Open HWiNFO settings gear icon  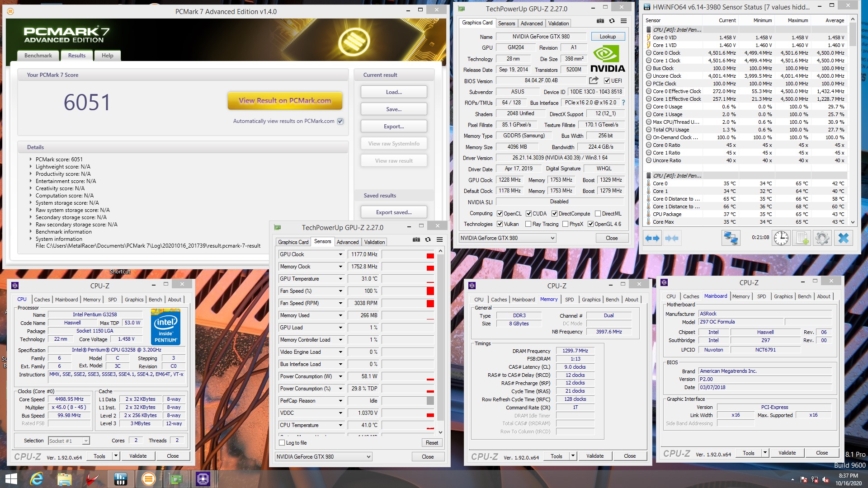click(x=822, y=238)
